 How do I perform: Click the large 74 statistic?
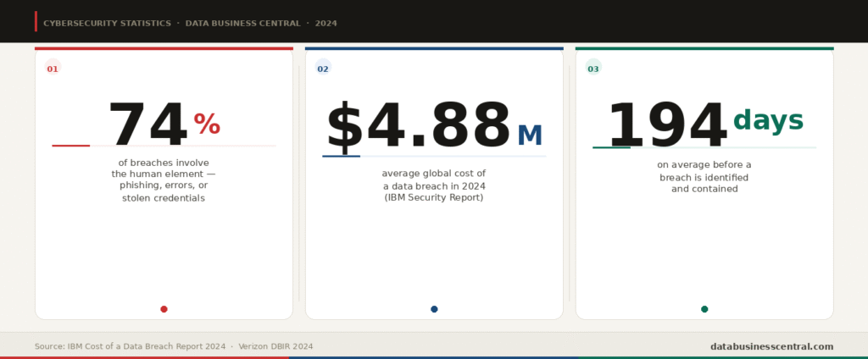[147, 124]
